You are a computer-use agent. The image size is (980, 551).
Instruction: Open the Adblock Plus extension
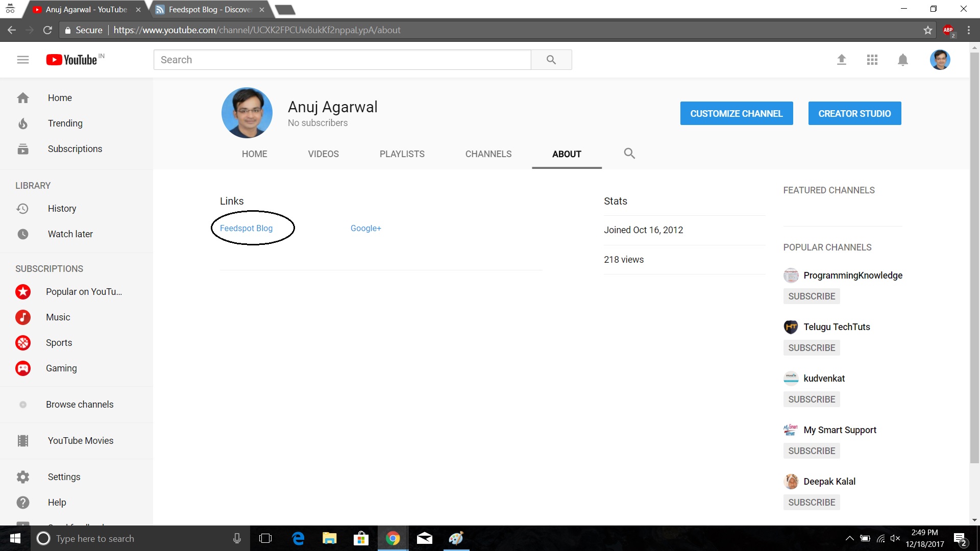tap(948, 31)
